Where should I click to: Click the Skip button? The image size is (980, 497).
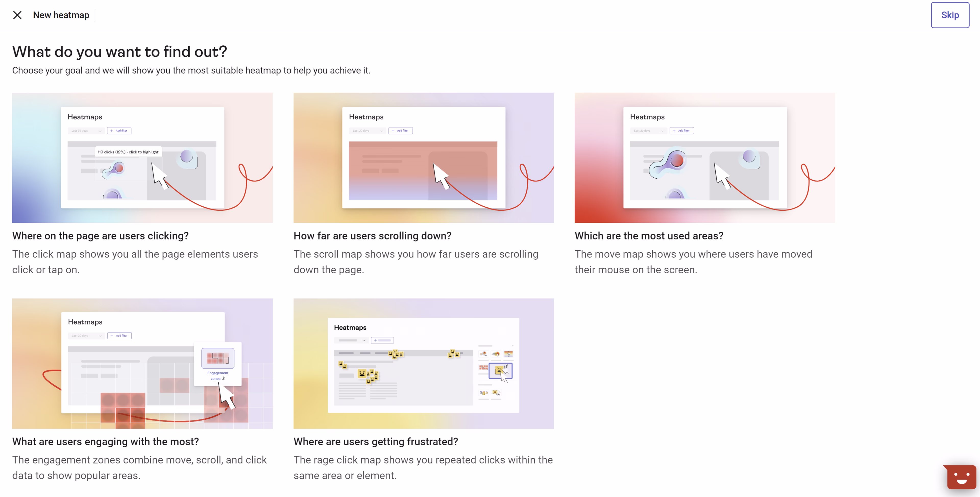950,15
